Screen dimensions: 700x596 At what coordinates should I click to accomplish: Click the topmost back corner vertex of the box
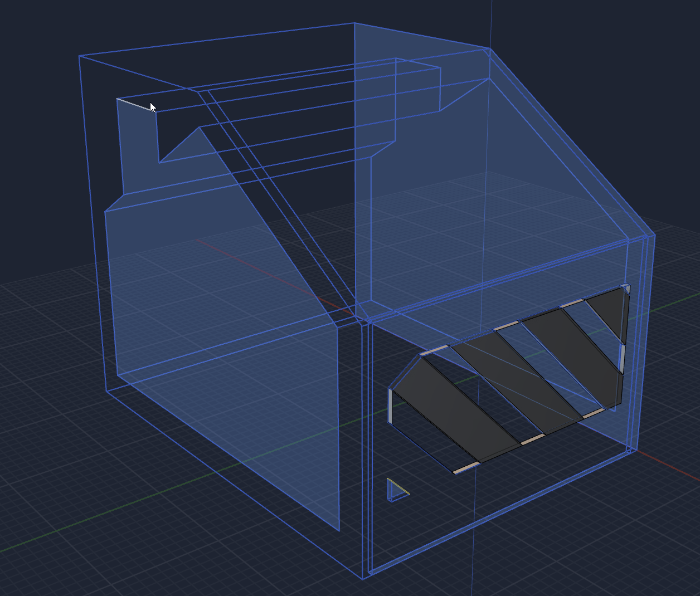click(x=354, y=23)
